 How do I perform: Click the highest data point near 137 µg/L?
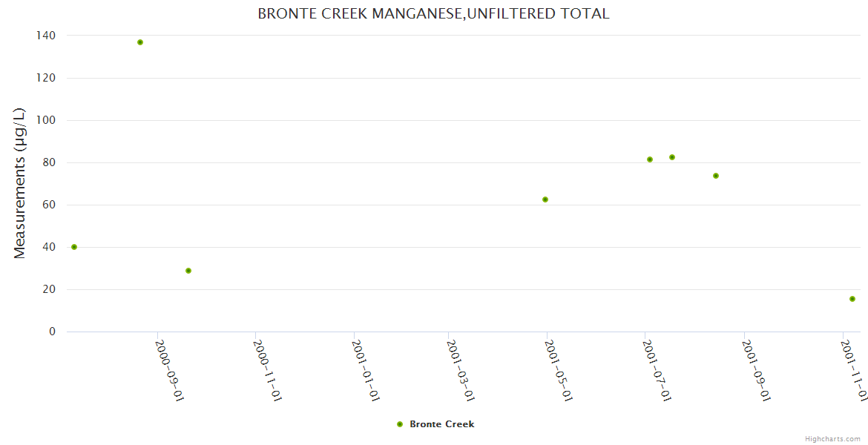[x=139, y=42]
